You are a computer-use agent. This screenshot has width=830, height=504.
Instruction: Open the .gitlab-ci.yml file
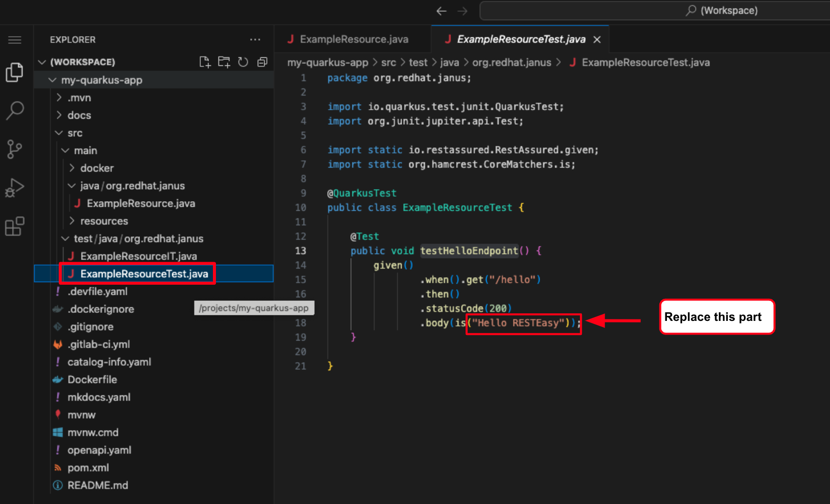(154, 344)
